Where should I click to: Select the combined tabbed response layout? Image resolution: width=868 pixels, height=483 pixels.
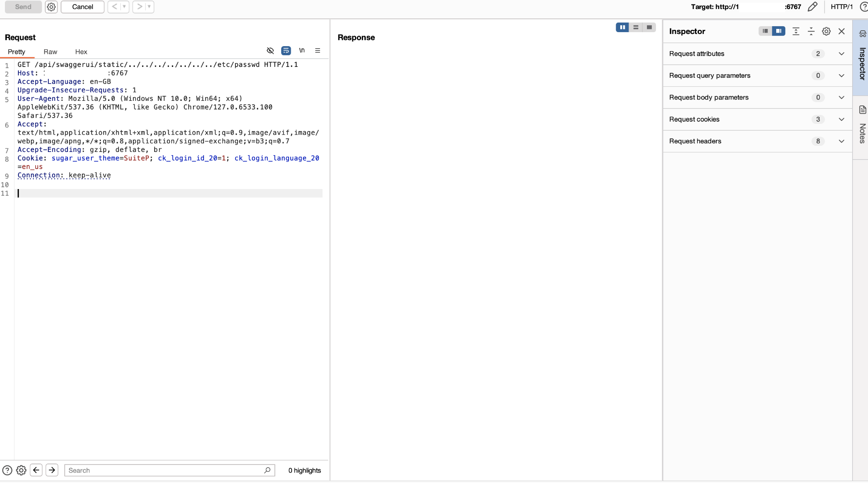[x=650, y=28]
